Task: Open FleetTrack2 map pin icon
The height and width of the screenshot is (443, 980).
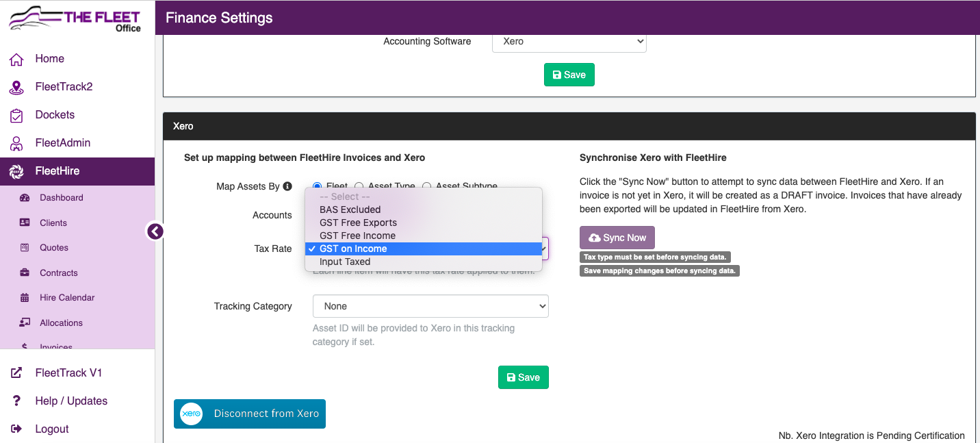Action: pos(16,88)
